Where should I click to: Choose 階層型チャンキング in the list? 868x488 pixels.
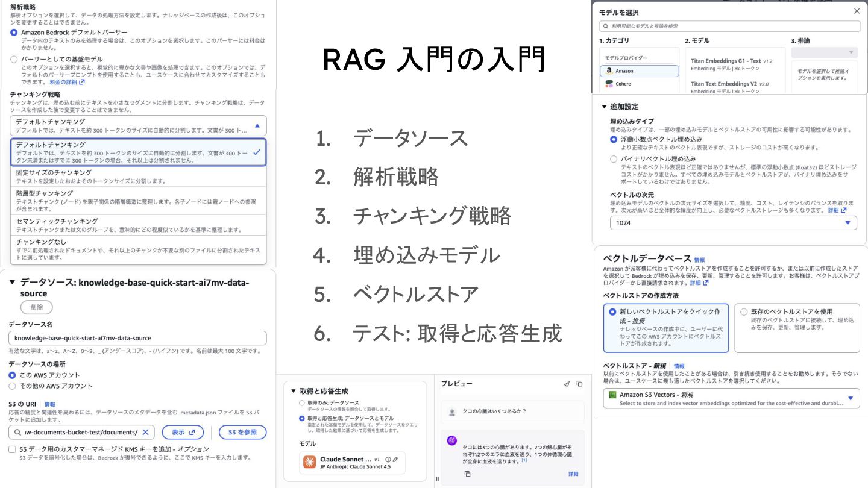click(138, 201)
